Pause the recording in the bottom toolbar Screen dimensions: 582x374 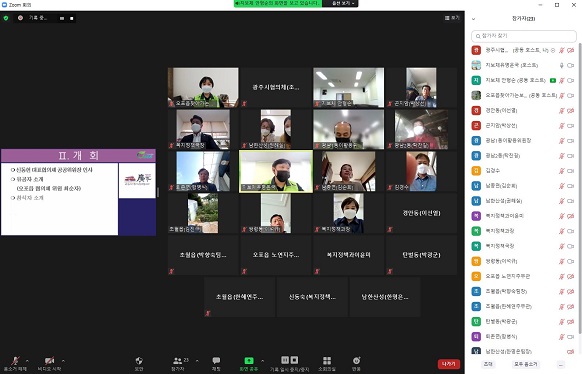coord(285,360)
